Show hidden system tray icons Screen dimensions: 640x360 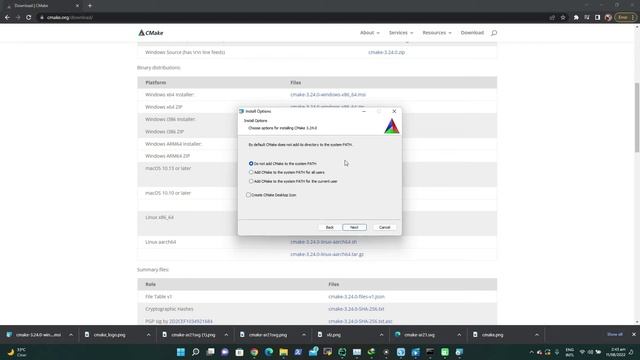pyautogui.click(x=531, y=352)
